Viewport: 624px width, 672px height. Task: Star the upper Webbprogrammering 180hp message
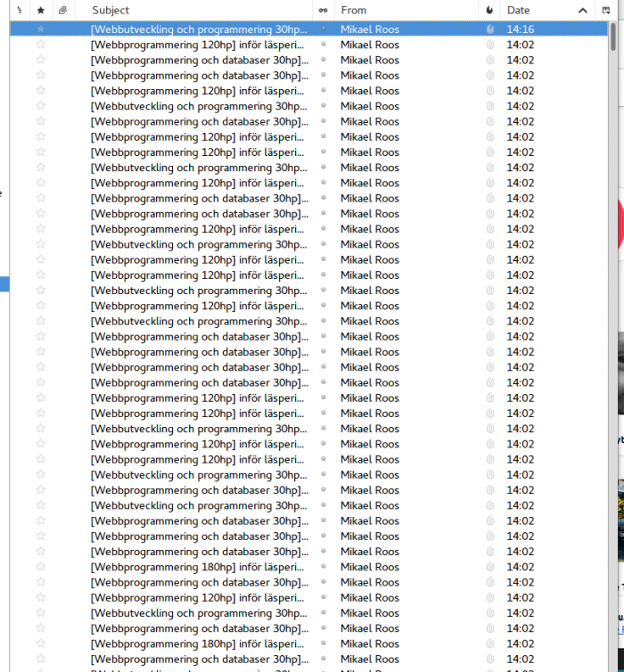(41, 567)
